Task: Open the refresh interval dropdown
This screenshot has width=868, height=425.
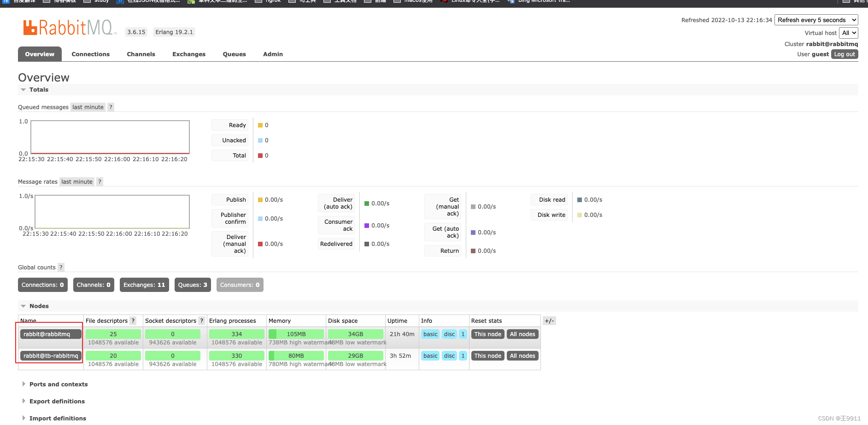Action: coord(816,20)
